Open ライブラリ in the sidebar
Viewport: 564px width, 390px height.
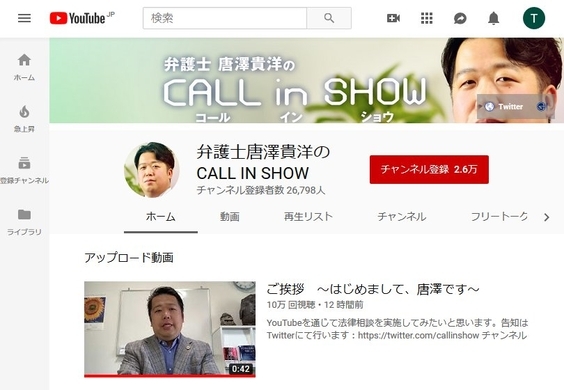point(24,222)
